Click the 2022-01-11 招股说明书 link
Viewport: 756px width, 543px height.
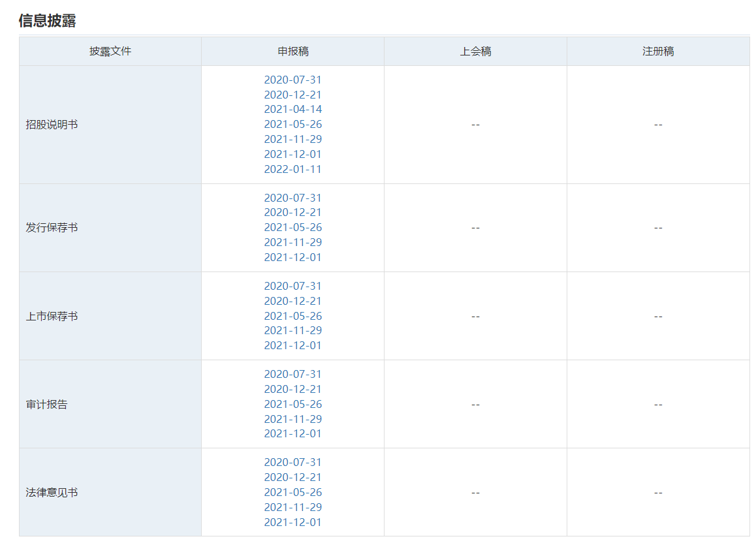tap(292, 169)
